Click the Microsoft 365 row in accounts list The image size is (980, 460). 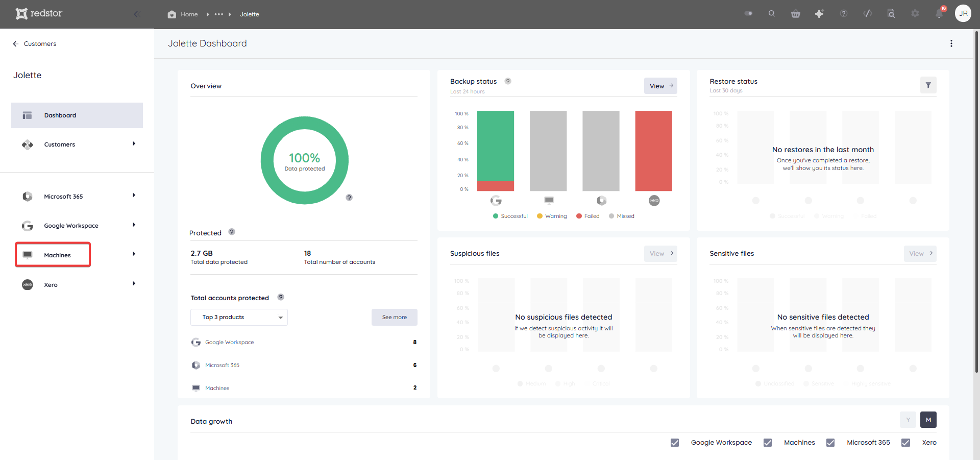pos(304,366)
